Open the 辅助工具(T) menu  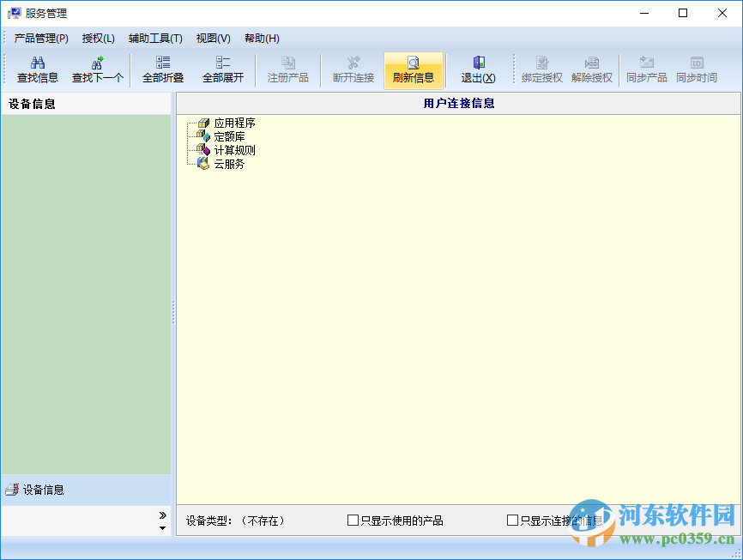click(x=154, y=38)
